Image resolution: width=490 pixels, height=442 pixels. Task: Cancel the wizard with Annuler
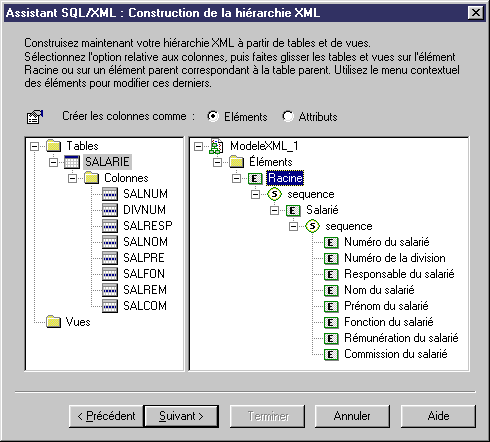coord(352,416)
